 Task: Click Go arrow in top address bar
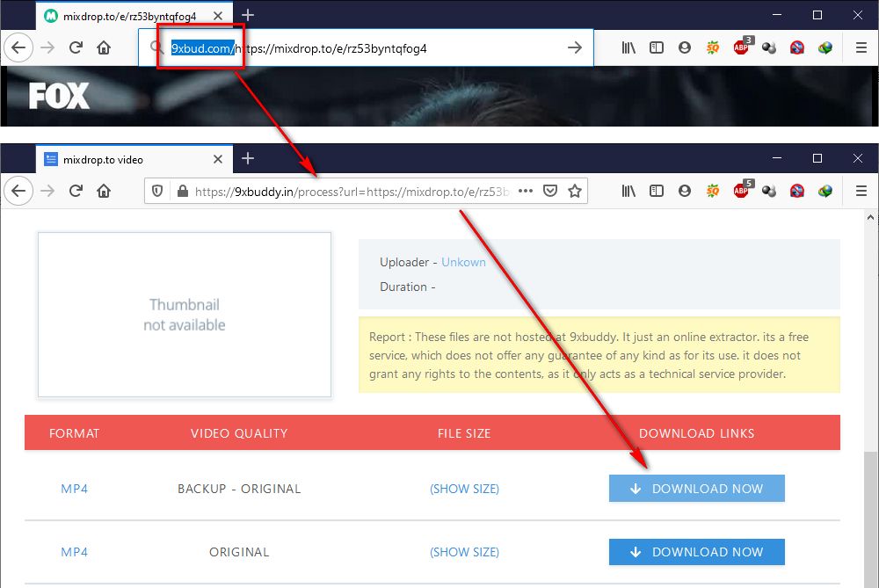(x=575, y=47)
